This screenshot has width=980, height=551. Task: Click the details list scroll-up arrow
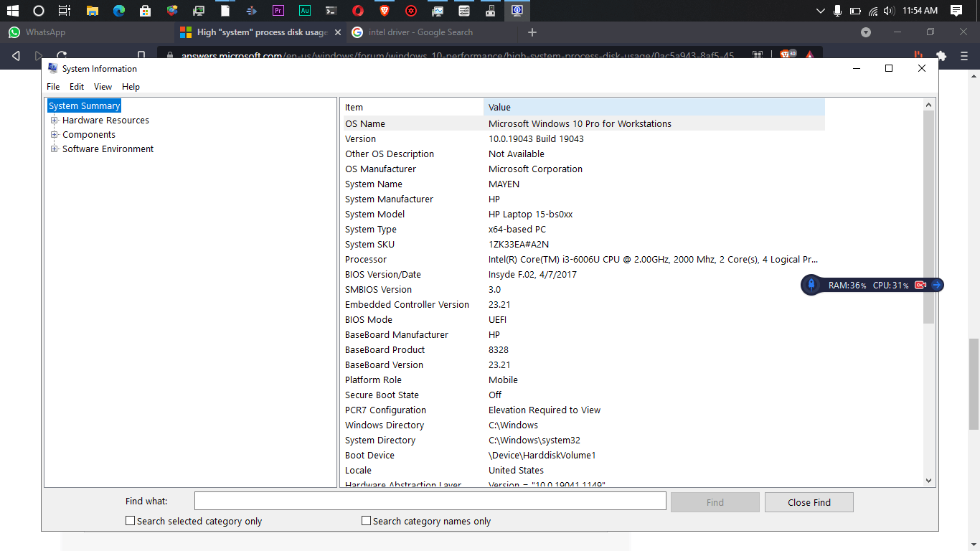pos(929,105)
